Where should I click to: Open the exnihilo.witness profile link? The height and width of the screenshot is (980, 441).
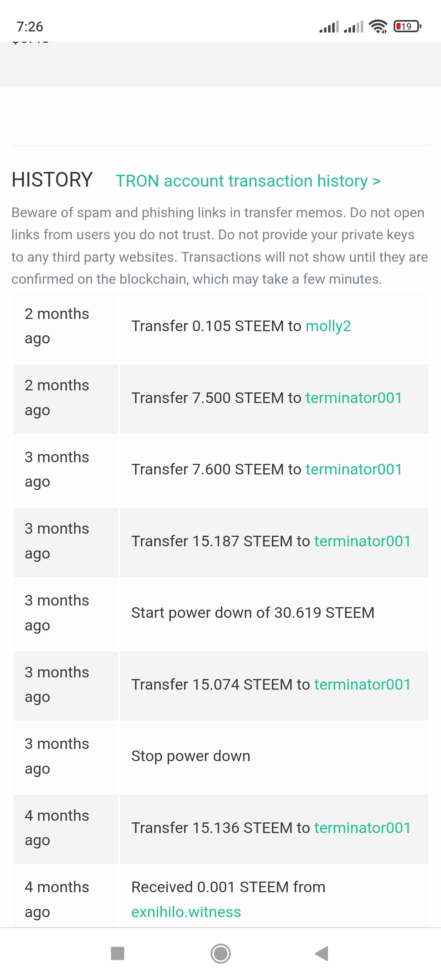(x=186, y=912)
